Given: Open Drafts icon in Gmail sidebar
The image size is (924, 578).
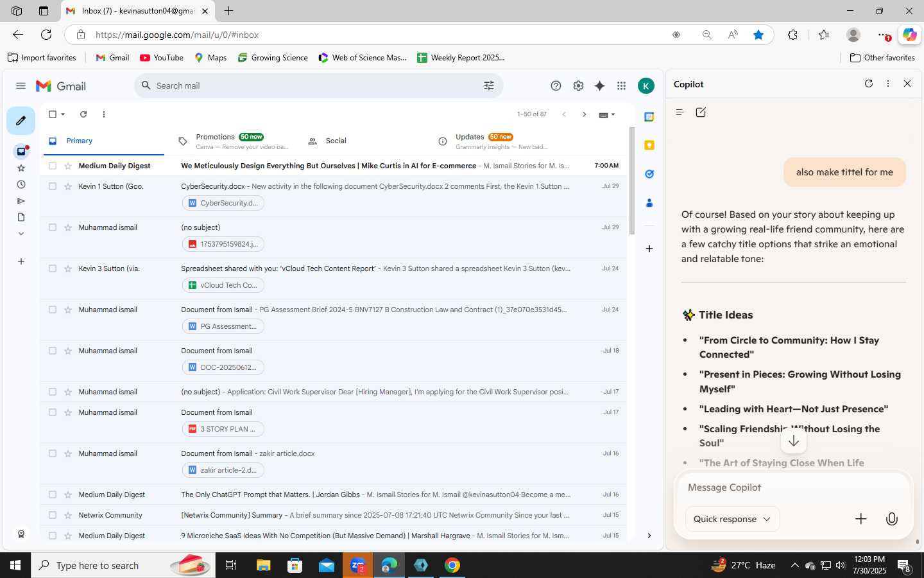Looking at the screenshot, I should click(21, 217).
